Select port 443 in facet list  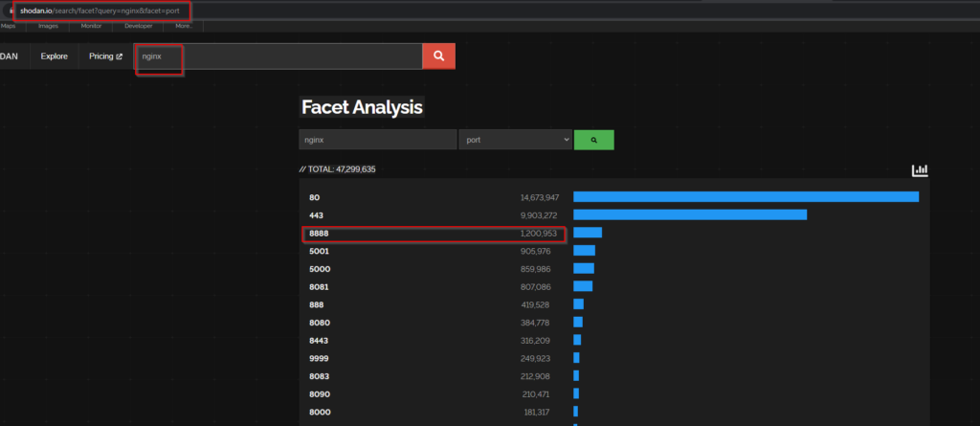[x=315, y=215]
